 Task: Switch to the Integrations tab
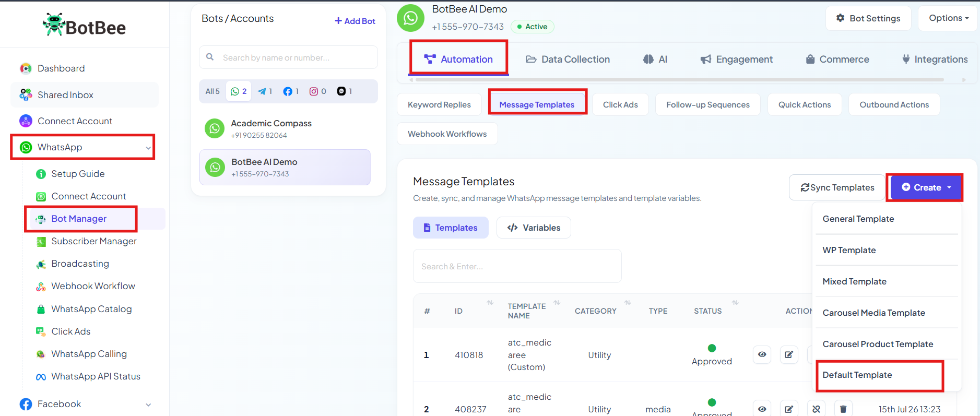(x=935, y=60)
